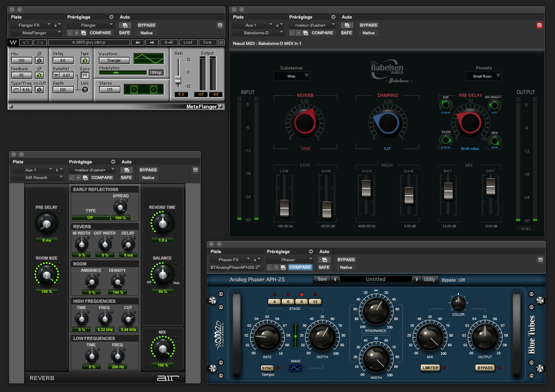Click the undo arrow in MetaFlanger toolbar
Image resolution: width=555 pixels, height=392 pixels.
coord(25,42)
